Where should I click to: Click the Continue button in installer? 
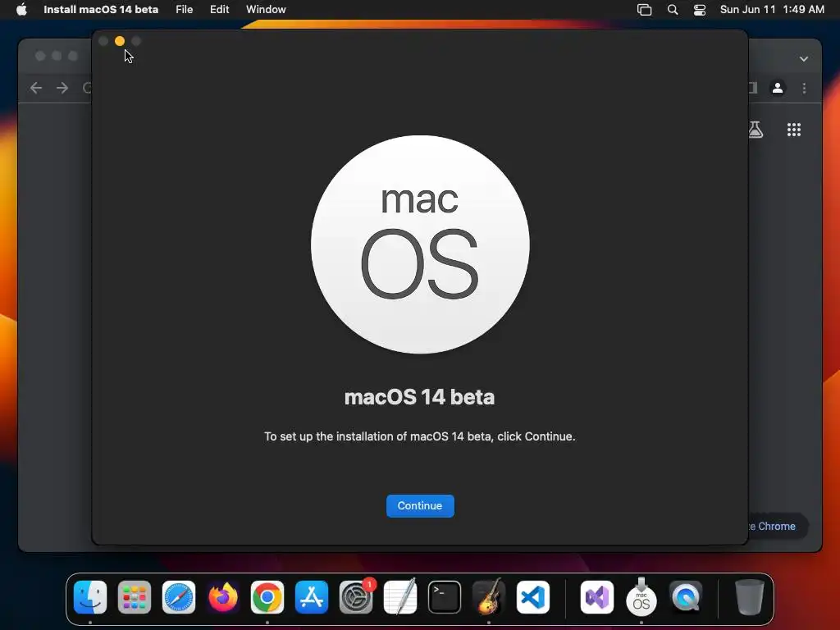point(420,505)
